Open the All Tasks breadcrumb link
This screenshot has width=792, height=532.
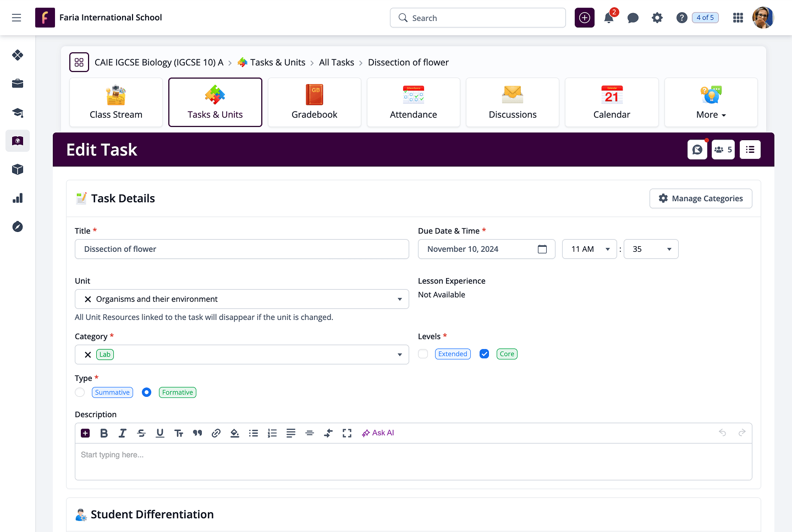pos(337,63)
